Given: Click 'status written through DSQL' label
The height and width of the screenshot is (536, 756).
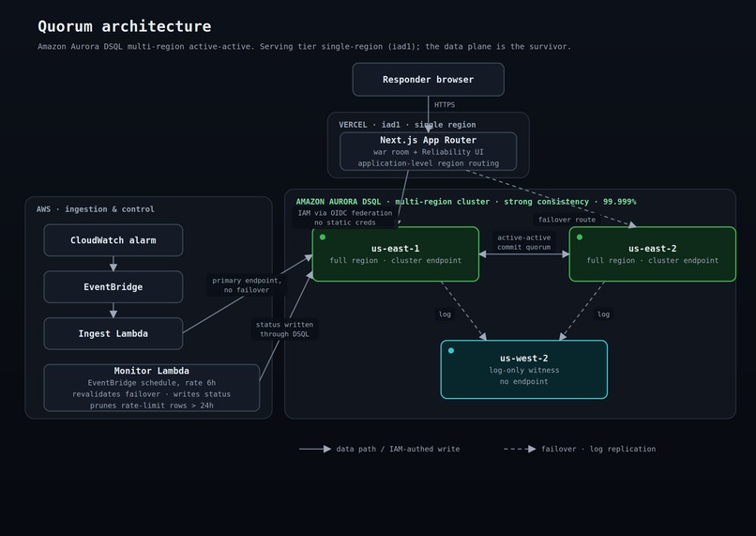Looking at the screenshot, I should pos(284,329).
